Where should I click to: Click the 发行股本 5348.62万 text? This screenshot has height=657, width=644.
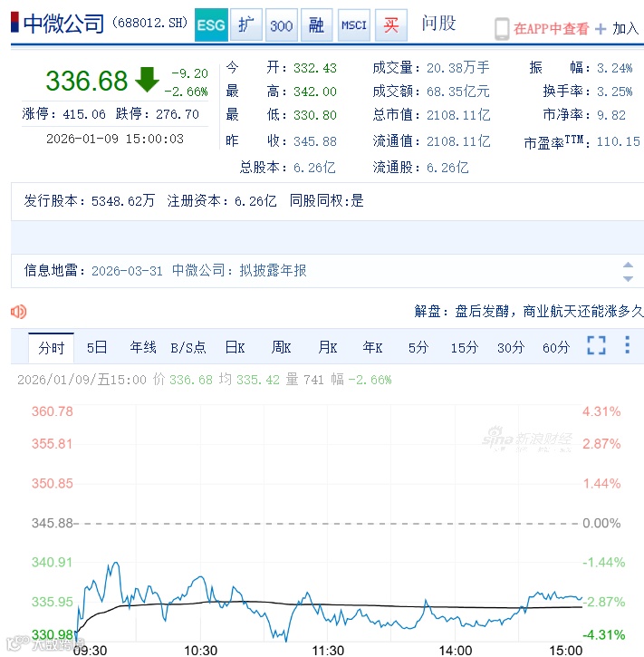(x=89, y=200)
